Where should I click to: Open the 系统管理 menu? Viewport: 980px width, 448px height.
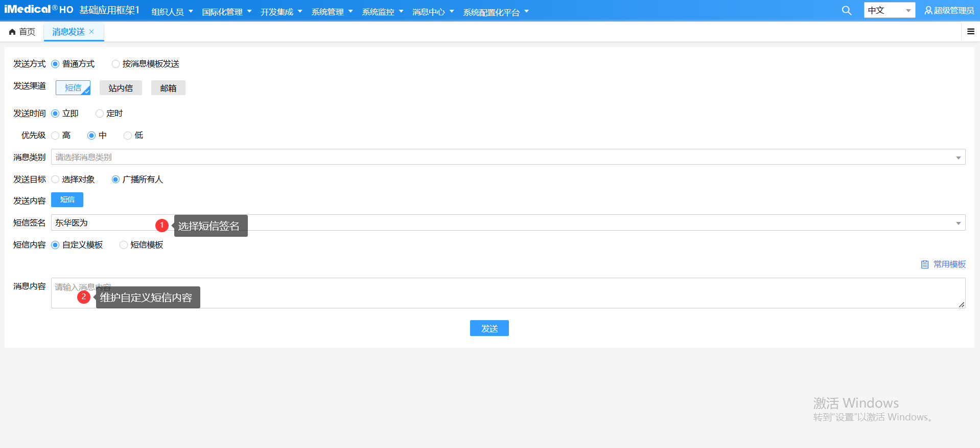point(332,12)
